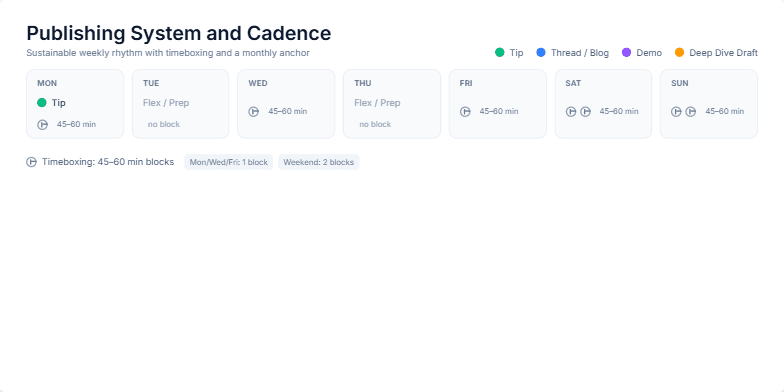Click the no block tag under TUE
Viewport: 784px width, 392px height.
(x=164, y=124)
